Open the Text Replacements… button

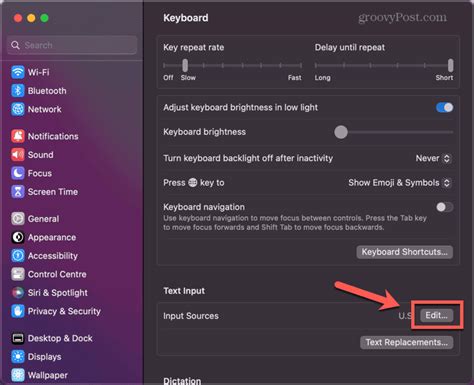[x=407, y=342]
